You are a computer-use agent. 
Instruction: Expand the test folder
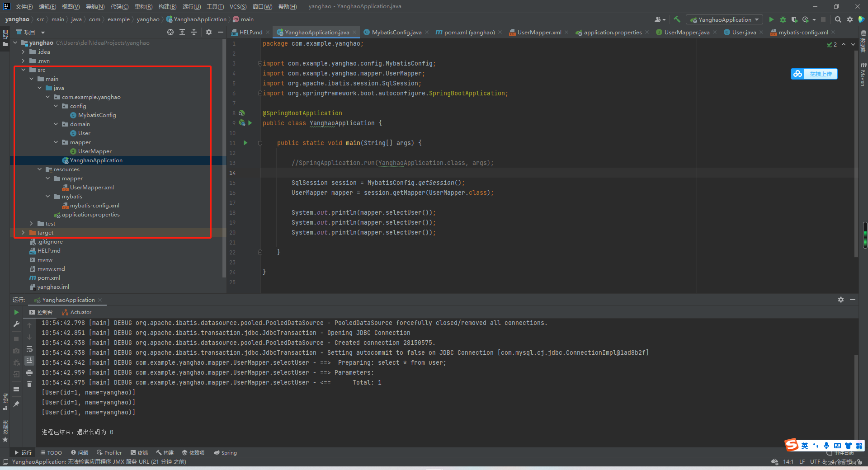(x=31, y=223)
